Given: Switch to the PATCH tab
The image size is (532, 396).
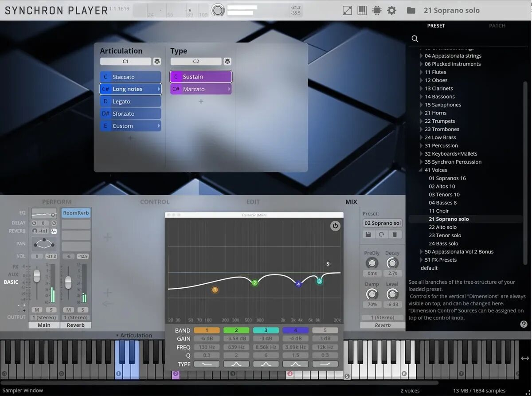Looking at the screenshot, I should [x=497, y=26].
